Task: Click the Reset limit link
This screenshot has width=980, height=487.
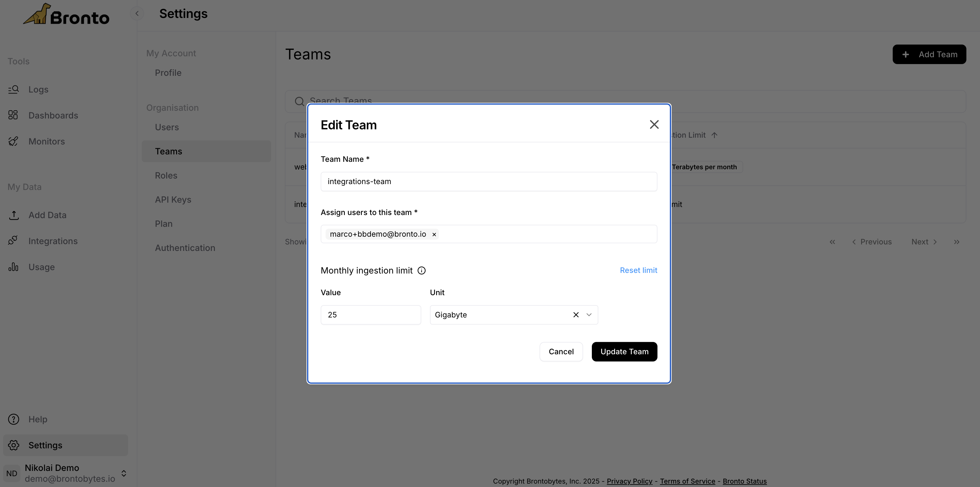Action: click(x=638, y=270)
